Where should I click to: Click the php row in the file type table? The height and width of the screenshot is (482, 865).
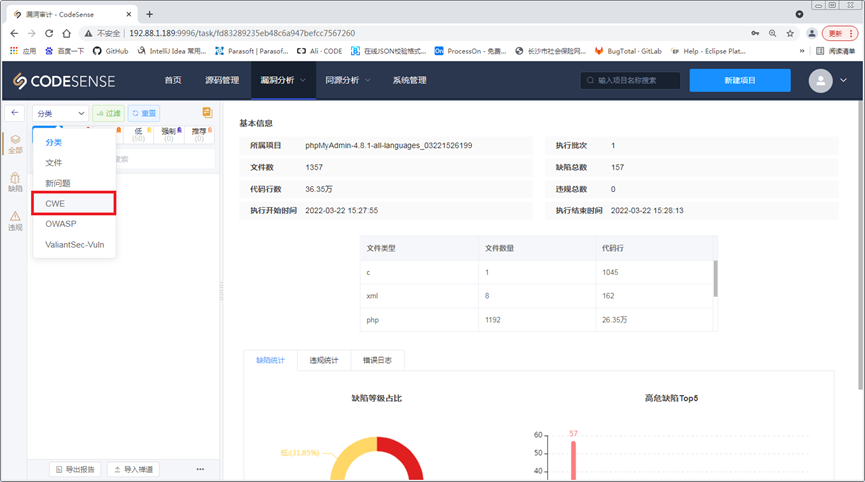[538, 320]
